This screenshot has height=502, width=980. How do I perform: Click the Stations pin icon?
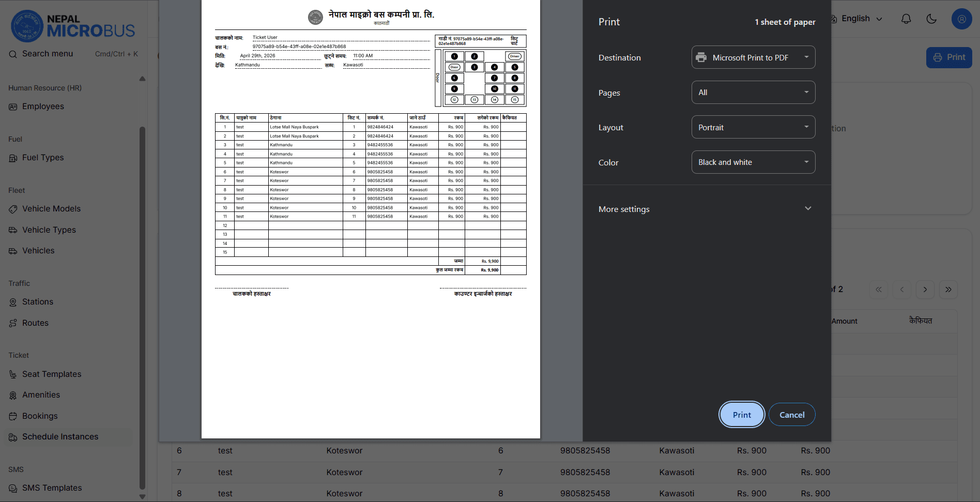coord(13,302)
